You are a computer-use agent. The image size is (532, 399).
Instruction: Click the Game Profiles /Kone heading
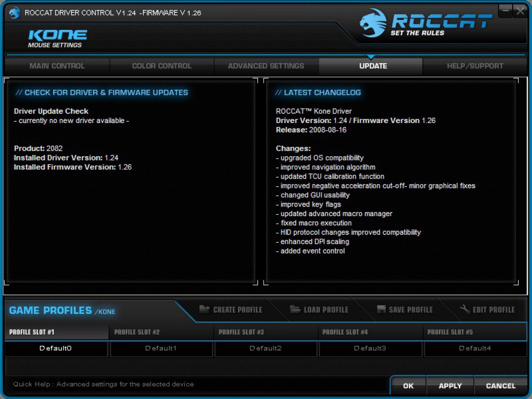coord(62,310)
